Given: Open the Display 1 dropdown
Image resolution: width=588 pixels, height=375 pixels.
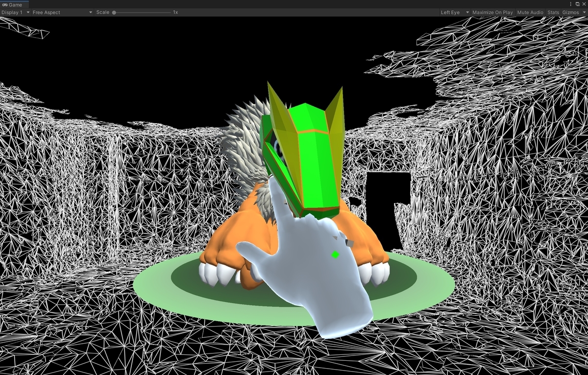Looking at the screenshot, I should coord(15,12).
